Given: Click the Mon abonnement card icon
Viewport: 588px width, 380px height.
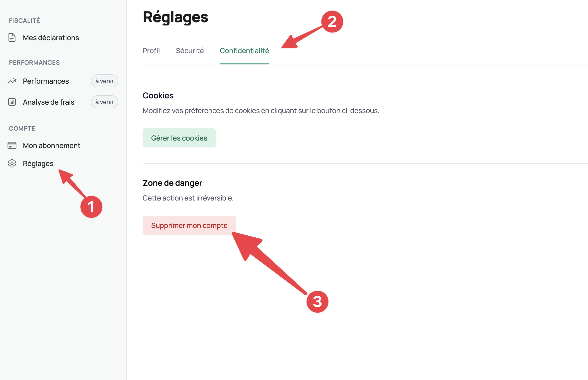Looking at the screenshot, I should (x=12, y=146).
